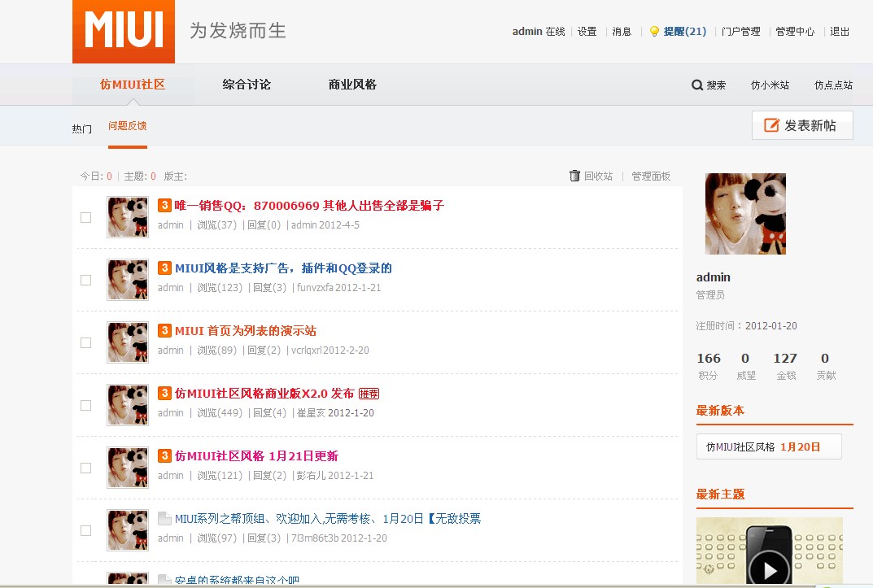This screenshot has height=588, width=873.
Task: Click last replier vcrlqxrl
Action: tap(306, 351)
